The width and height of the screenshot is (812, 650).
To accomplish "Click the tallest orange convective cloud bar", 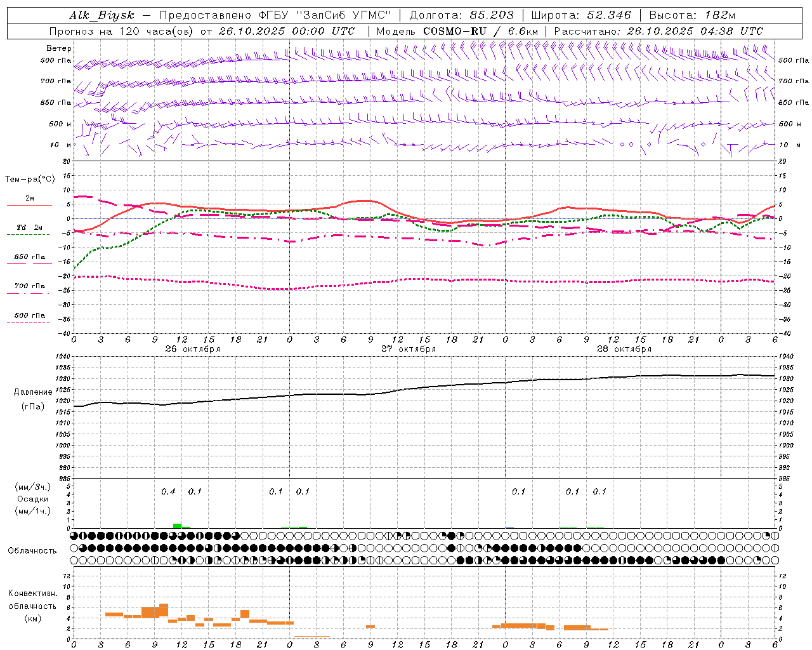I will coord(164,610).
